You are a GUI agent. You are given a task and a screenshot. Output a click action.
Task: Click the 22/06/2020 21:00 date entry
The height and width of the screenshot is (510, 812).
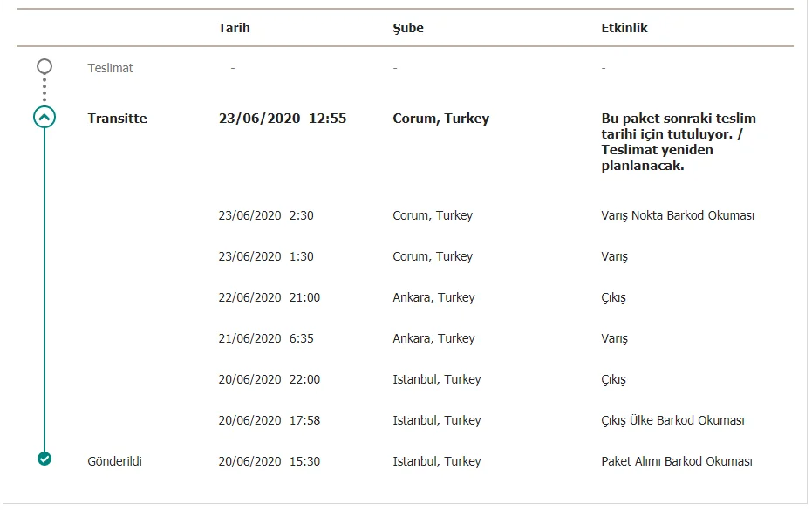pyautogui.click(x=269, y=297)
